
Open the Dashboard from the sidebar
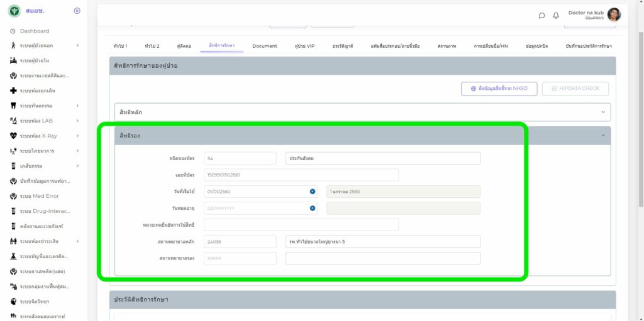[x=34, y=31]
